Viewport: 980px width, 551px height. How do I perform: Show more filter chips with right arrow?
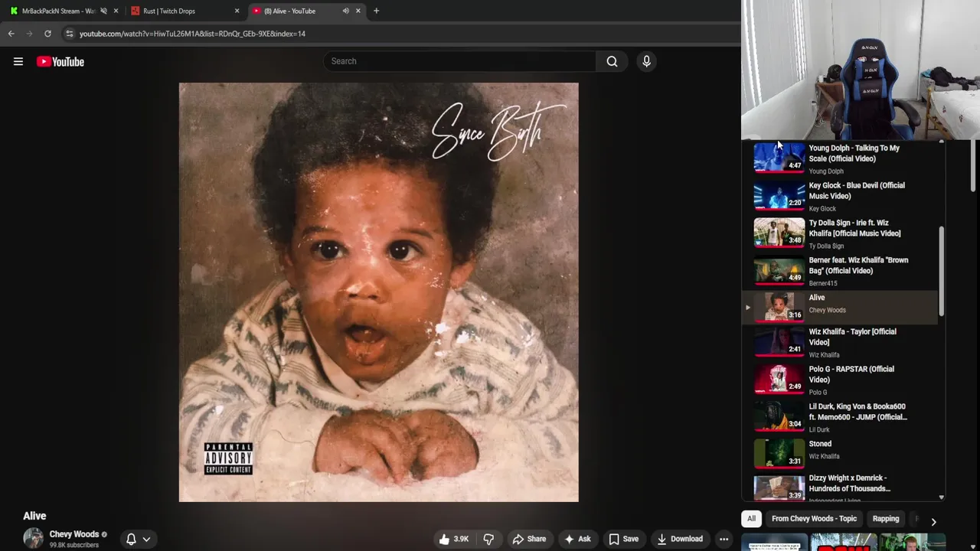pyautogui.click(x=933, y=521)
